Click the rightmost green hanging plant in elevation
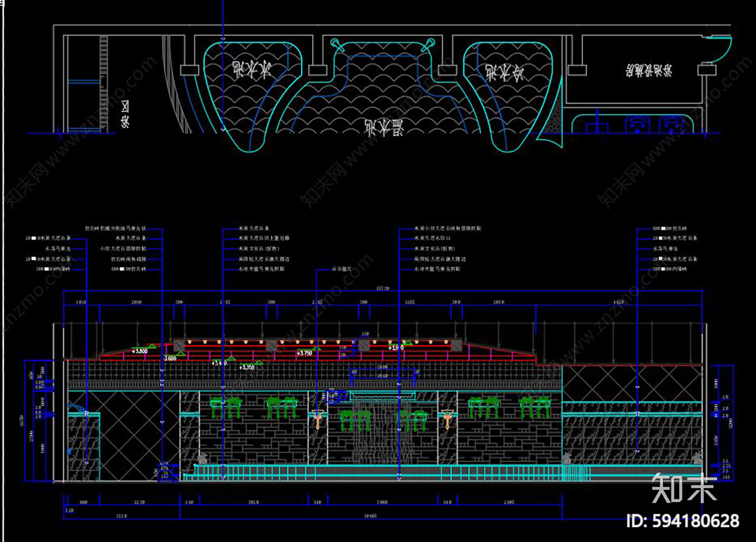Image resolution: width=756 pixels, height=542 pixels. point(535,408)
